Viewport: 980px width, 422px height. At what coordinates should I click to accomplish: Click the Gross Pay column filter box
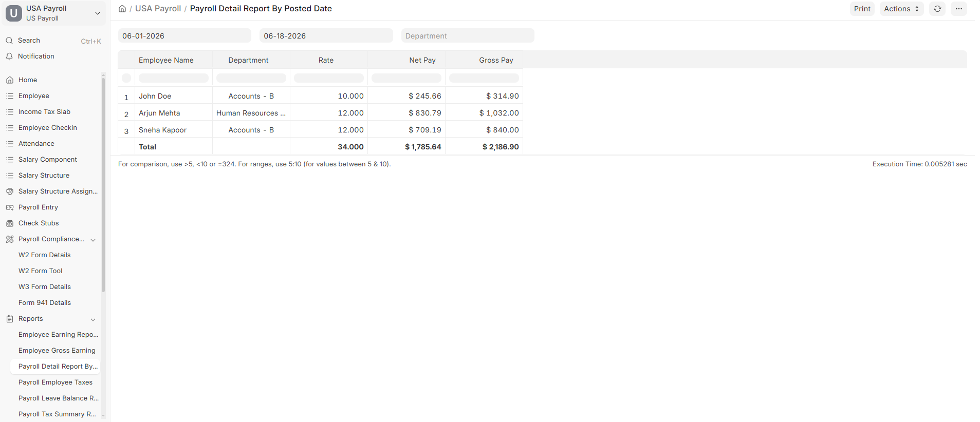click(484, 78)
